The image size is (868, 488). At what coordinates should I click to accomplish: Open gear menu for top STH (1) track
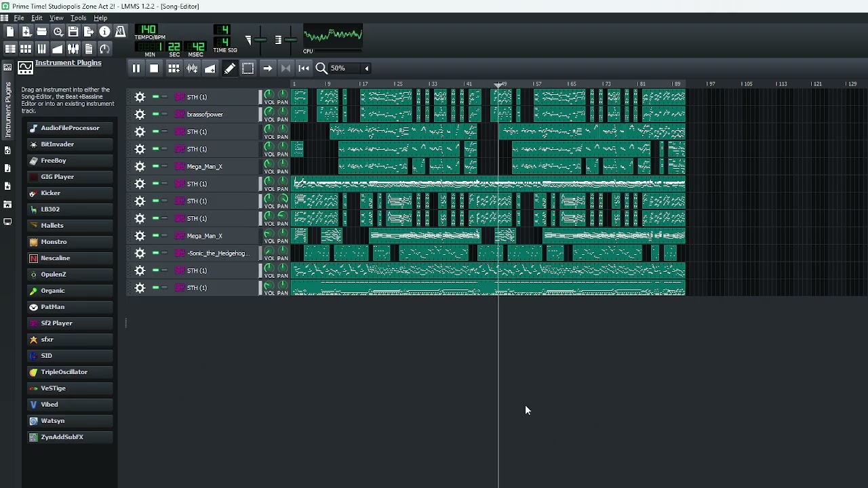point(140,97)
